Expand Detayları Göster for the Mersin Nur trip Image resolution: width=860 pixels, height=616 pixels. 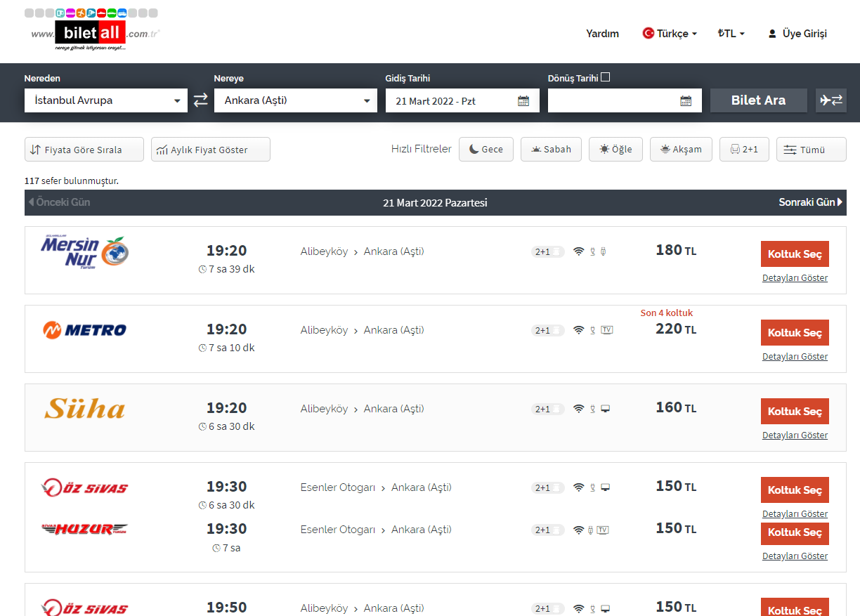[795, 278]
